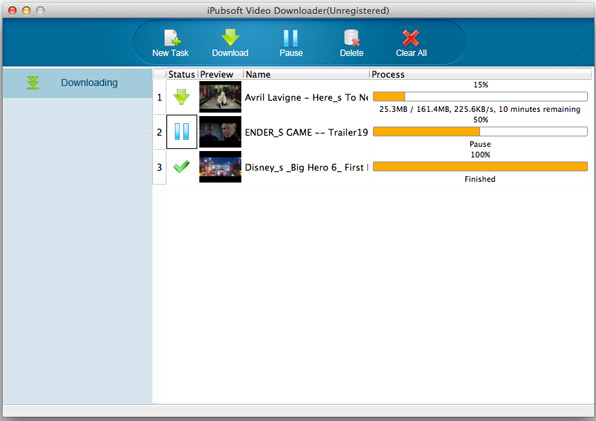Click the green checkmark status on Big Hero 6
The width and height of the screenshot is (596, 421).
click(x=182, y=167)
